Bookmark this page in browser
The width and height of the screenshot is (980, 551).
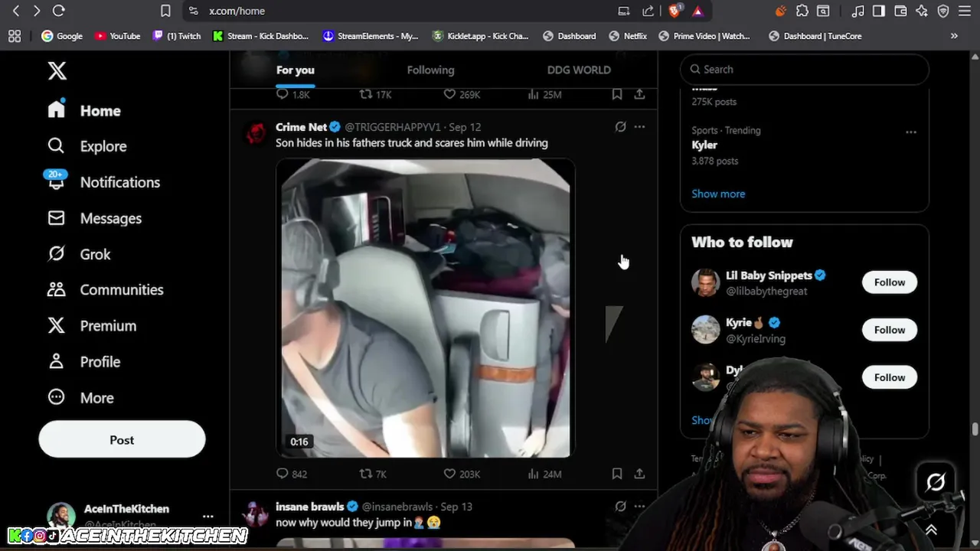[x=165, y=11]
